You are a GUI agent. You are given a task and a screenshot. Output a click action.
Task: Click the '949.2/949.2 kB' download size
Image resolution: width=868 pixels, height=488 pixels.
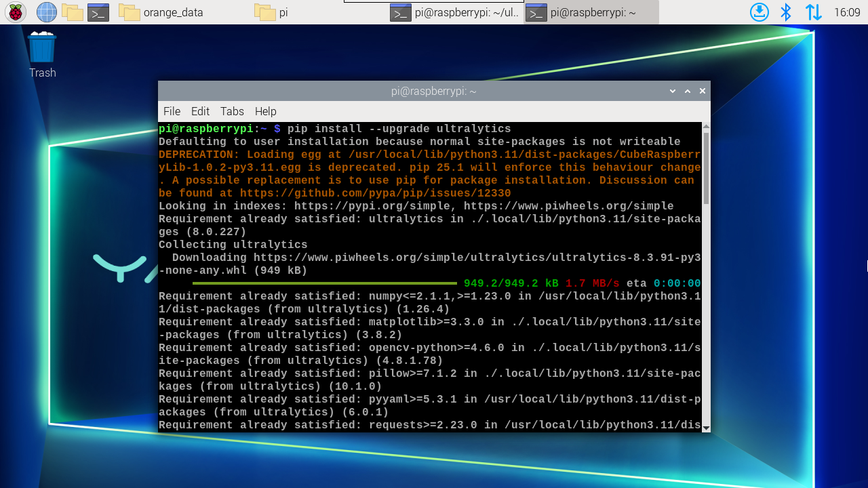click(x=511, y=283)
